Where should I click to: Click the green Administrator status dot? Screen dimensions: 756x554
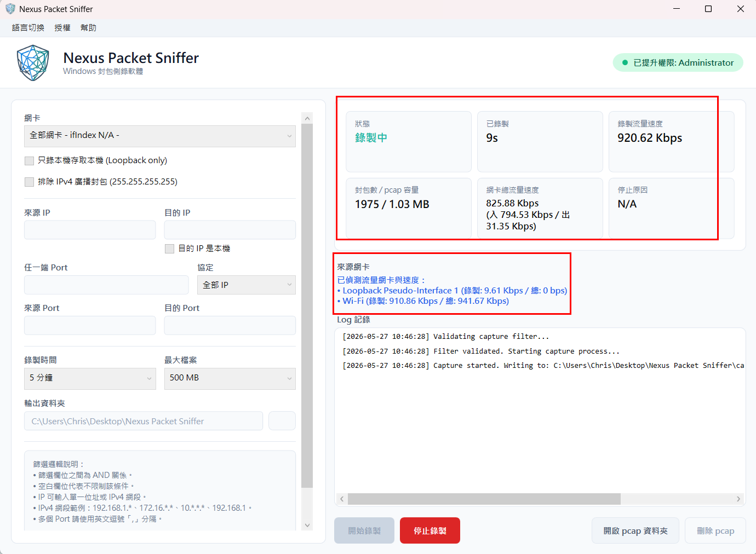(625, 63)
